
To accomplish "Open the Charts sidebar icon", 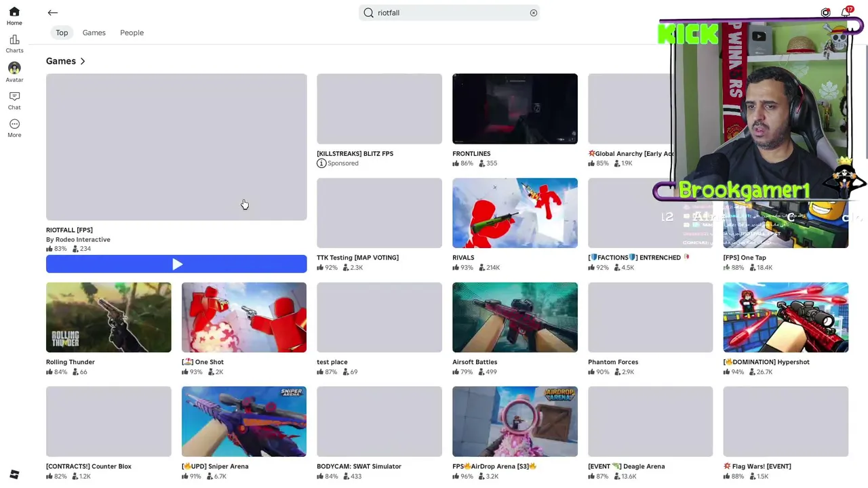I will tap(14, 44).
